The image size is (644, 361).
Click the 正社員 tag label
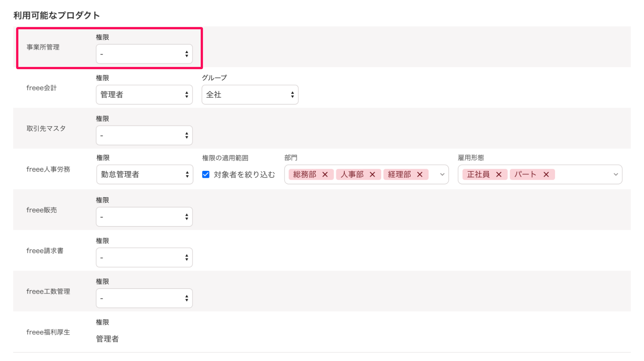pos(478,174)
